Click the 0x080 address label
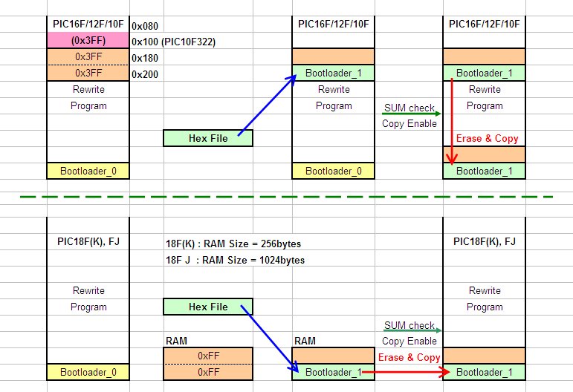Viewport: 573px width, 392px height. 144,26
